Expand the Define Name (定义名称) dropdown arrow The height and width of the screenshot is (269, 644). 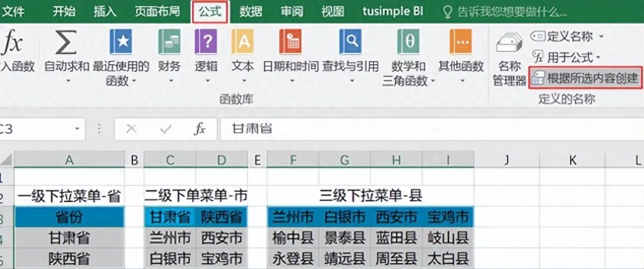601,37
